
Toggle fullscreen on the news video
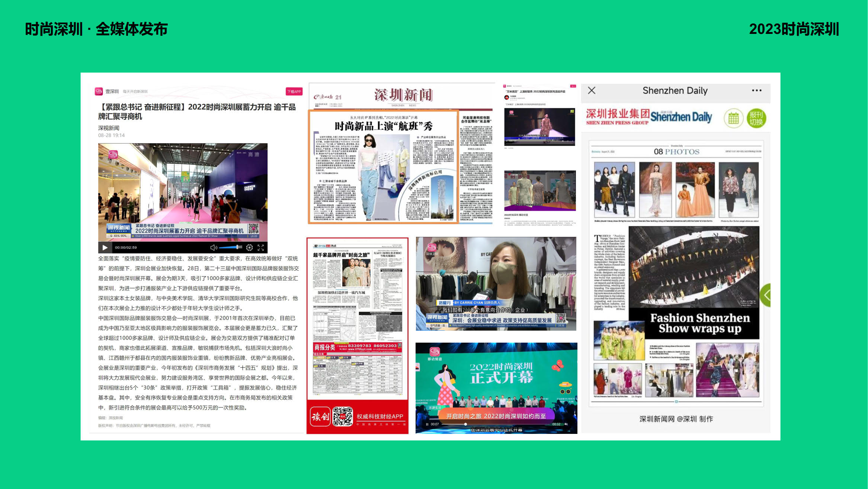coord(261,247)
